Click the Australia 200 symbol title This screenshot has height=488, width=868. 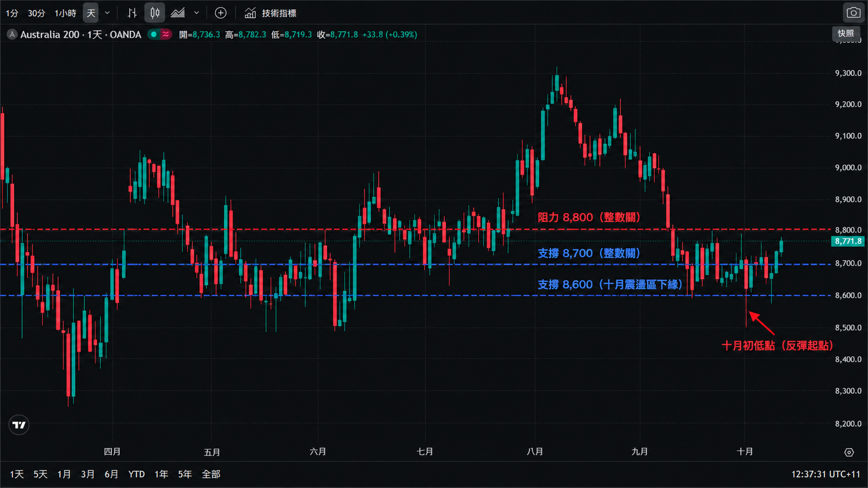tap(80, 35)
